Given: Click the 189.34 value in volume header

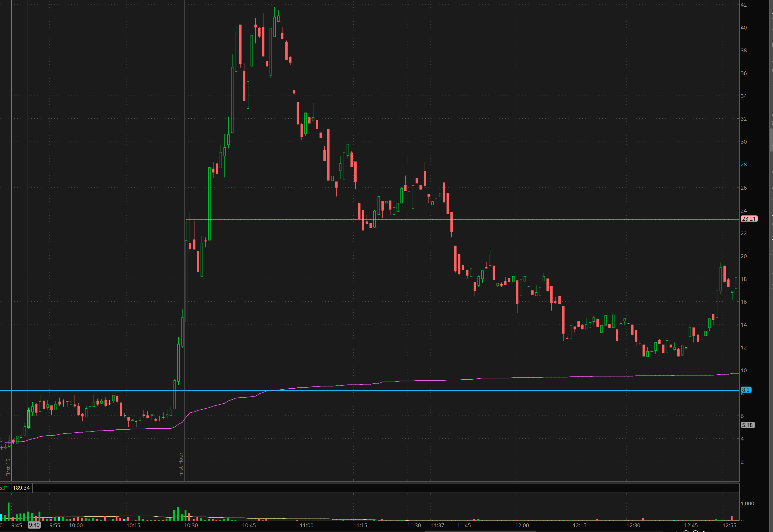Looking at the screenshot, I should [x=21, y=488].
